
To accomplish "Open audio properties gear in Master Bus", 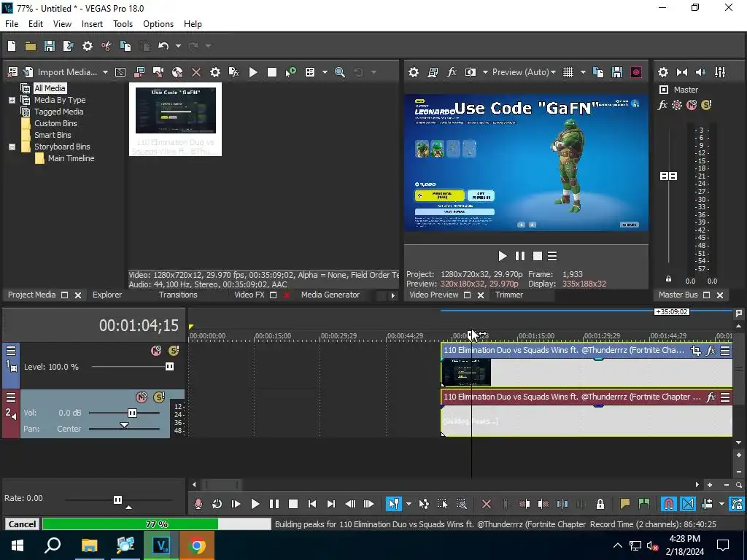I will click(x=662, y=72).
